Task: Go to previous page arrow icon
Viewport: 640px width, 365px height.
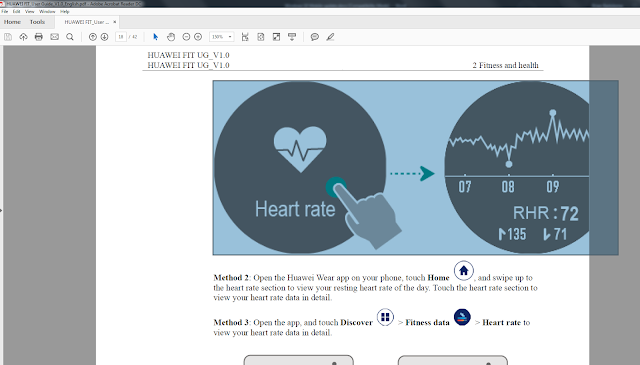Action: tap(93, 37)
